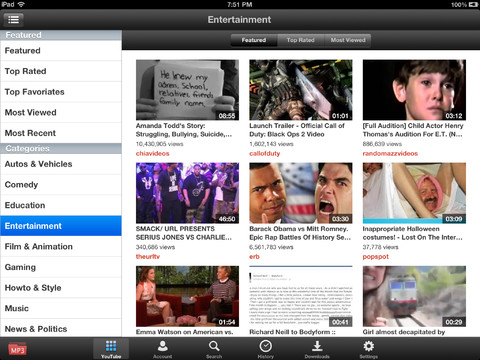Tap the title 'Amanda Todd's Story: Struggling, Bullying'
Image resolution: width=480 pixels, height=360 pixels.
pos(184,130)
